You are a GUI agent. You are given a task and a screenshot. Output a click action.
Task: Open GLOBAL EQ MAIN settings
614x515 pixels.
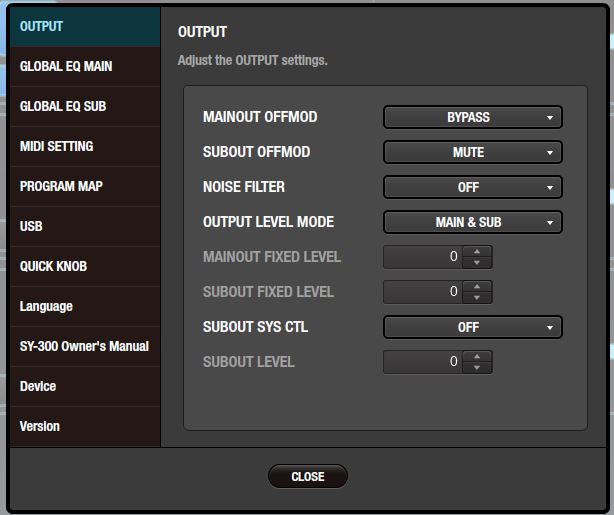click(85, 67)
